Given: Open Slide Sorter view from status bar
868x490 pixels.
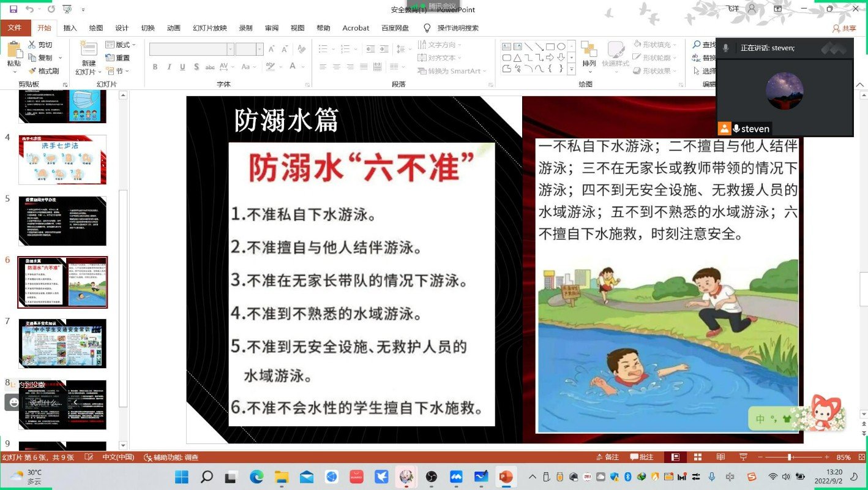Looking at the screenshot, I should (x=697, y=458).
